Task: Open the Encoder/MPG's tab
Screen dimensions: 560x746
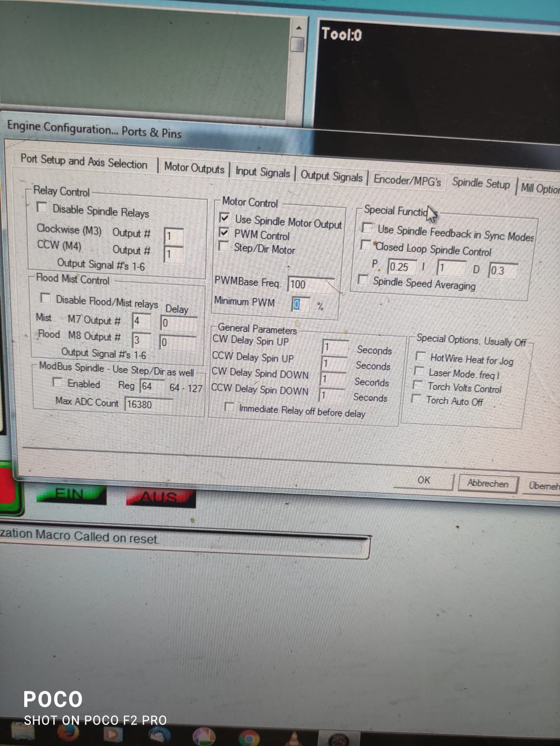Action: tap(407, 180)
